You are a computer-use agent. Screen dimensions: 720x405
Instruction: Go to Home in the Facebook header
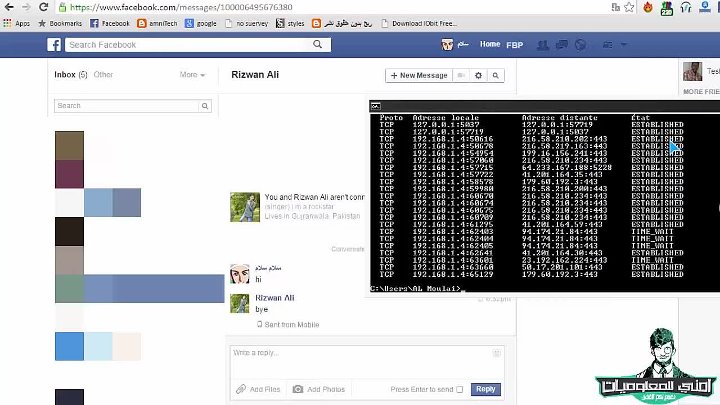pos(490,45)
